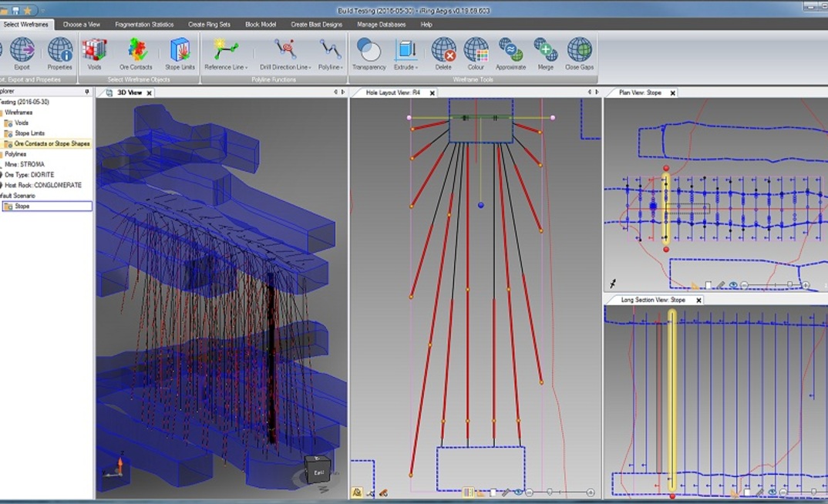Viewport: 828px width, 504px height.
Task: Toggle the pencil edit icon in Plan View
Action: pos(721,284)
